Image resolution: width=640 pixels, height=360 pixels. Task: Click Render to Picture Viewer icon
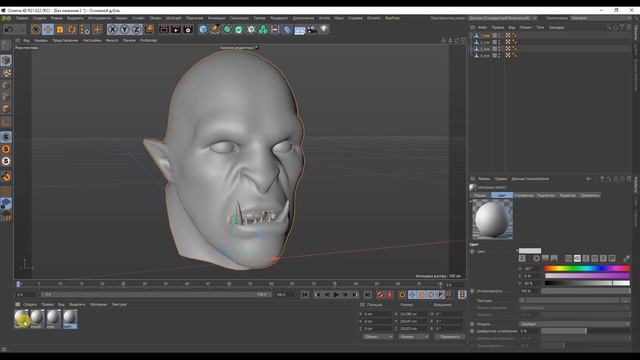(x=176, y=29)
